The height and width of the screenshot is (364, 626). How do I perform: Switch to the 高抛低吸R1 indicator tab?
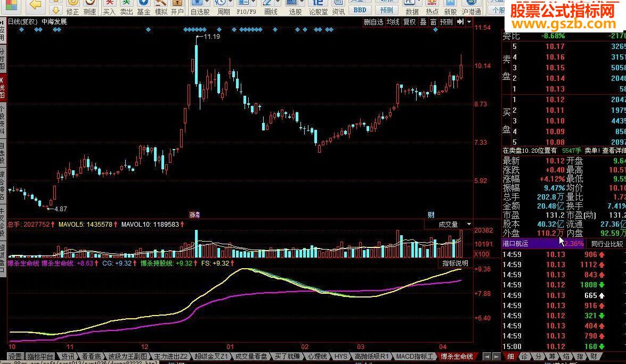[x=371, y=357]
